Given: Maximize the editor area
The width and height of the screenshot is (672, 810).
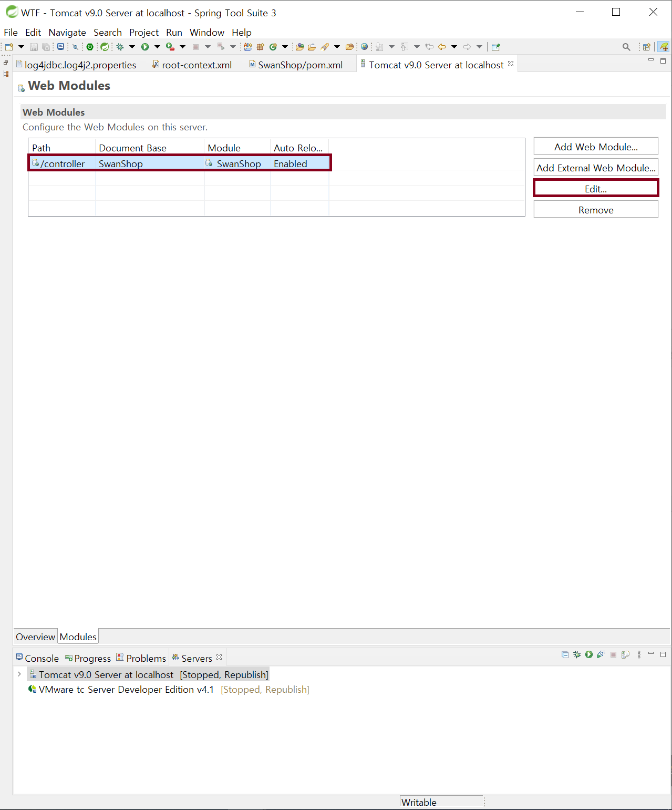Looking at the screenshot, I should point(663,61).
